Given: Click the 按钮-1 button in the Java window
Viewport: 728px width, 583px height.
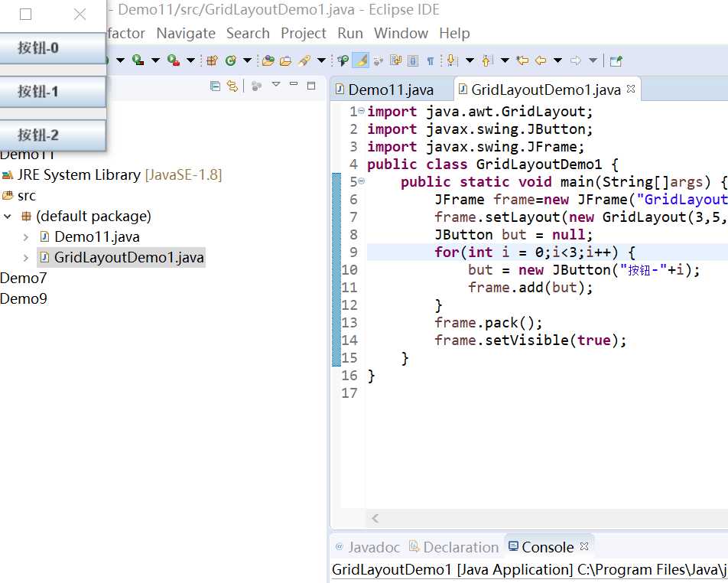Looking at the screenshot, I should pyautogui.click(x=53, y=91).
